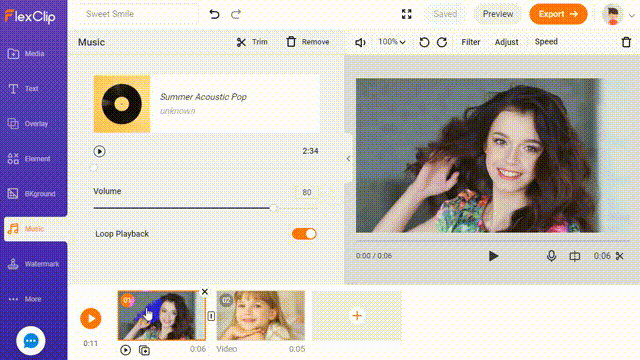Trim the music track

tap(252, 42)
